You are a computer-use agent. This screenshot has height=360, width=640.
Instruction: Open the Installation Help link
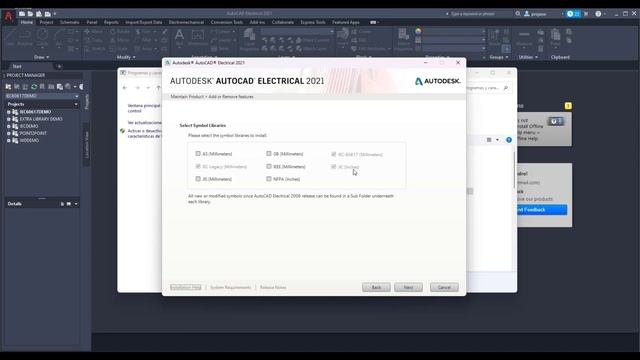(x=186, y=287)
